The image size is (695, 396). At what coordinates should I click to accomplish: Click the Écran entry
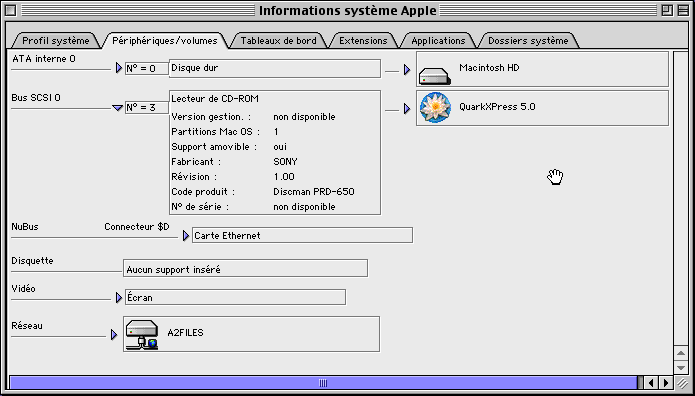coord(234,297)
